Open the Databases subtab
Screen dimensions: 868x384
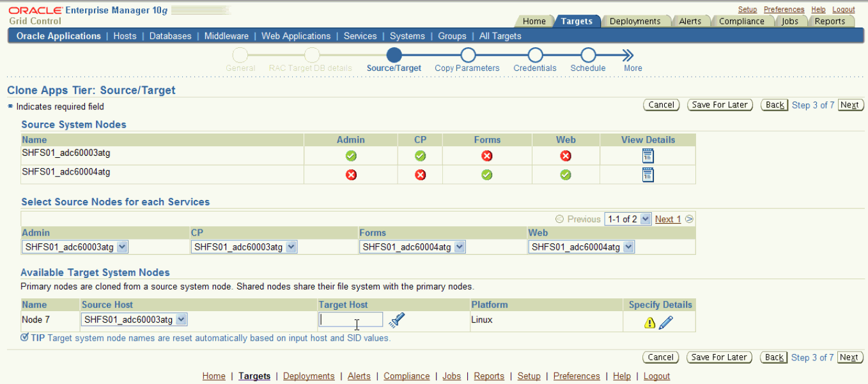tap(170, 36)
